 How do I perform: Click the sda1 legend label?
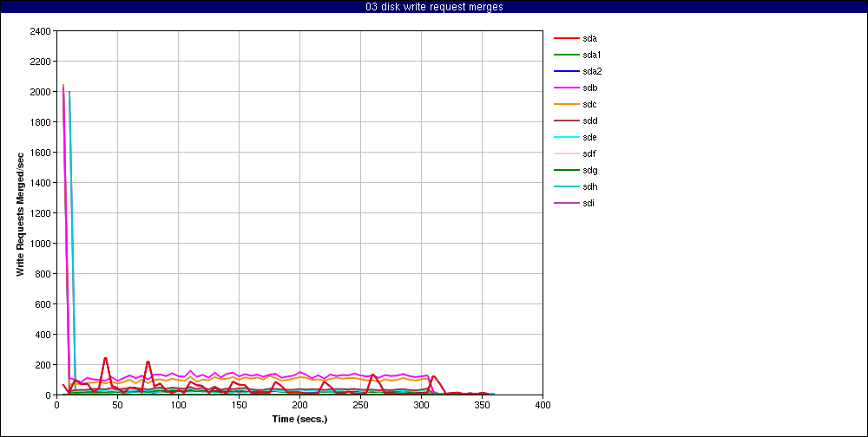(x=592, y=55)
